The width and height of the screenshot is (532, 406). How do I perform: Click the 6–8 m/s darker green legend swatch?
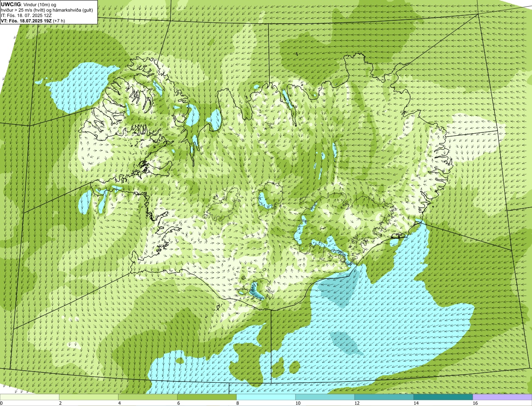tap(207, 397)
